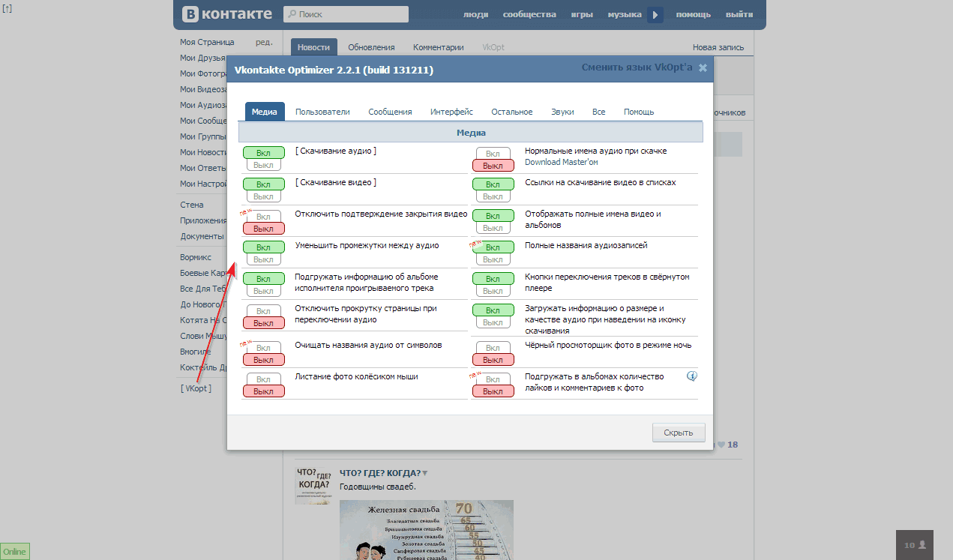Disable Полные названия аудиозаписей with Выкл
953x560 pixels.
(493, 259)
